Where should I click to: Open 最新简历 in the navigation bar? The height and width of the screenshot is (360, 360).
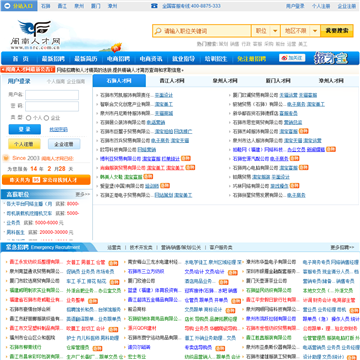tap(86, 59)
